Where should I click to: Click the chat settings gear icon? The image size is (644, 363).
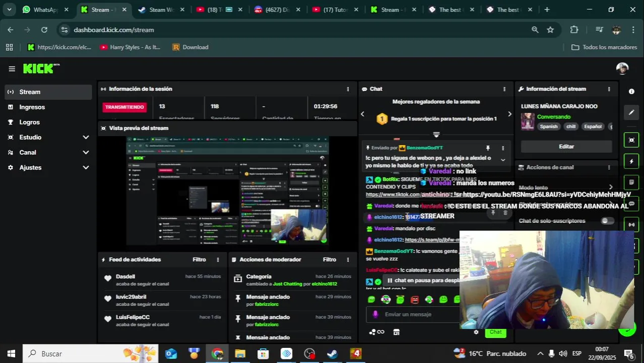[x=476, y=332]
